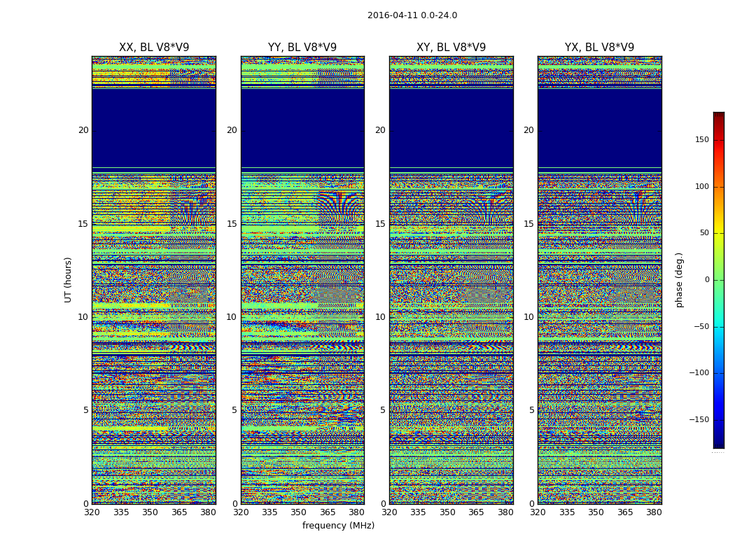Select the XX, BL V8*V9 subplot title
This screenshot has height=560, width=735.
(154, 48)
